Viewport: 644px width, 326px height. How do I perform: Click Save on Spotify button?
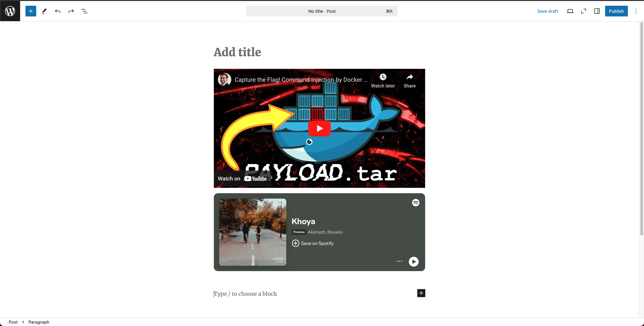tap(313, 243)
